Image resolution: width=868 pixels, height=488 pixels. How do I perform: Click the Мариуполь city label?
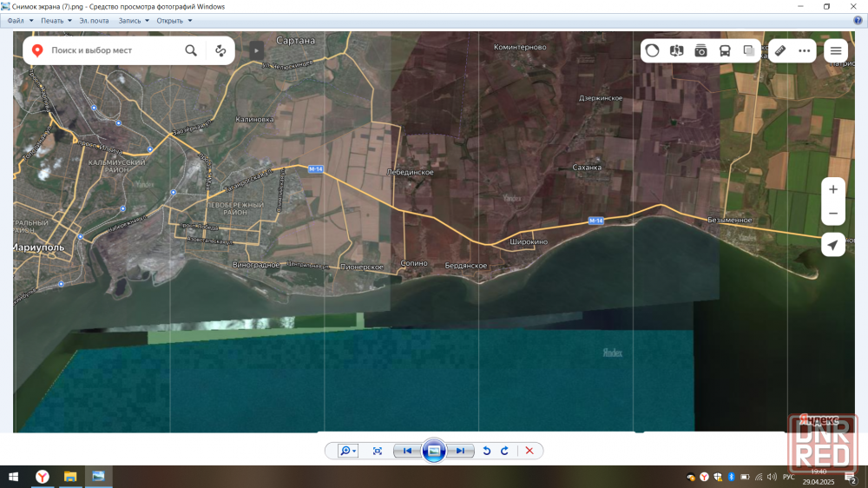tap(39, 247)
